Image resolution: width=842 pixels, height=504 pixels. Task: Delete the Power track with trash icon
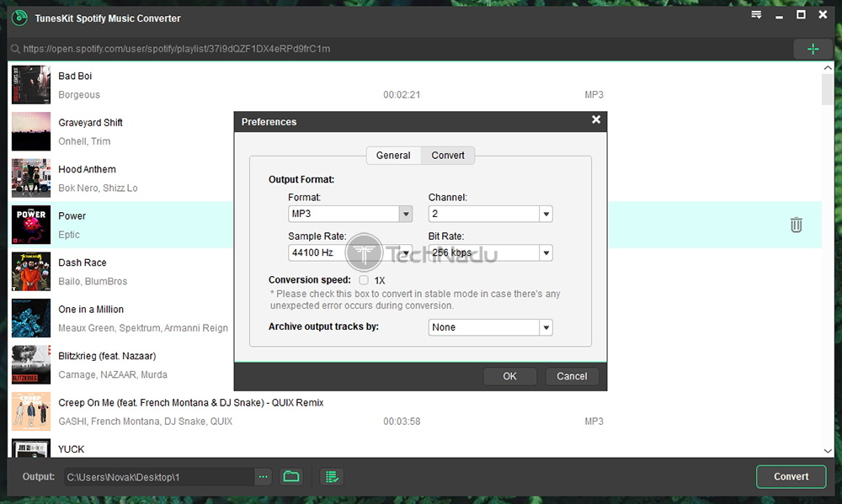(x=796, y=225)
